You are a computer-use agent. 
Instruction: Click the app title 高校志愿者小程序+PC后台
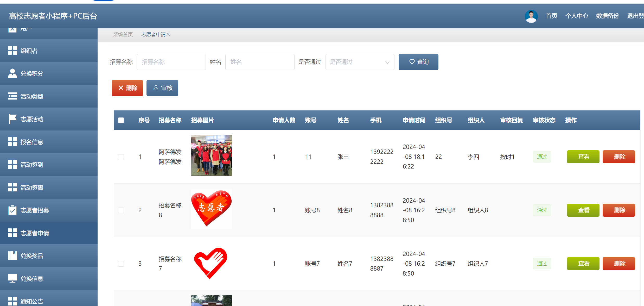tap(53, 16)
